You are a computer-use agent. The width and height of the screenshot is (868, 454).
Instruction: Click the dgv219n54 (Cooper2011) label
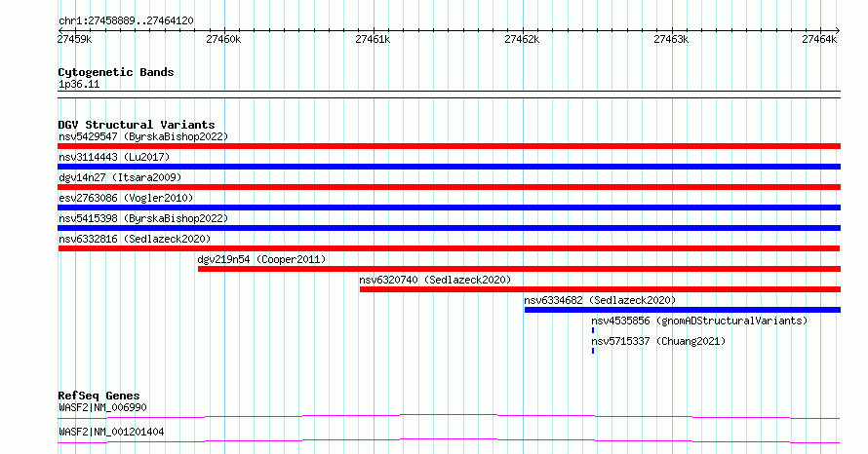coord(261,259)
